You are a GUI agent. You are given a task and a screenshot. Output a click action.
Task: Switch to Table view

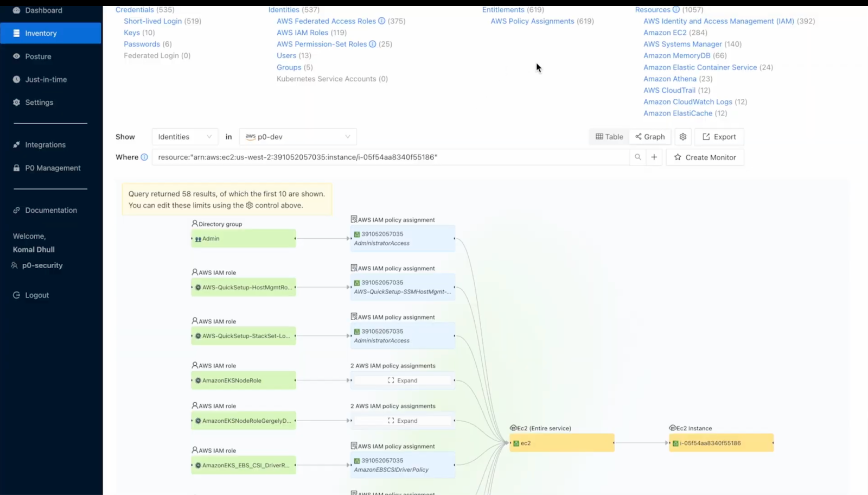pyautogui.click(x=609, y=137)
